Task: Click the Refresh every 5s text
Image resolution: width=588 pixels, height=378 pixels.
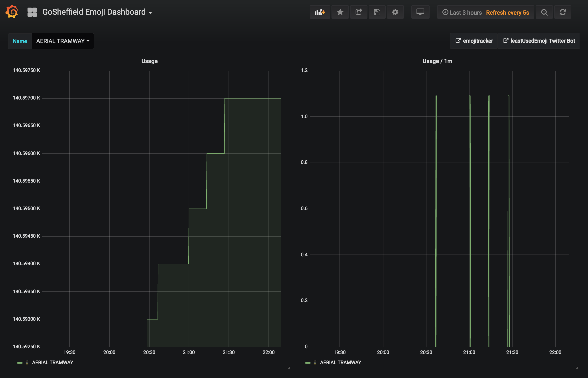Action: pos(508,12)
